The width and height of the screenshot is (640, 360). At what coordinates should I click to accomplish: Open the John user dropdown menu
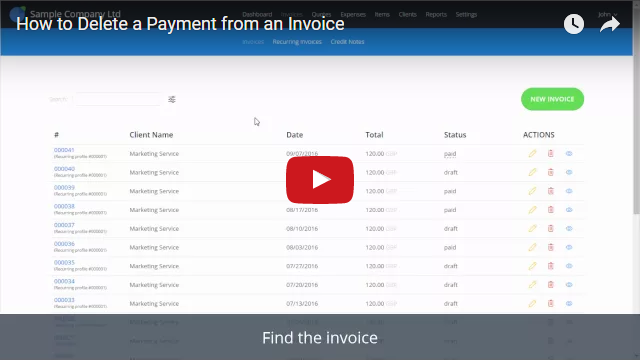(x=607, y=14)
